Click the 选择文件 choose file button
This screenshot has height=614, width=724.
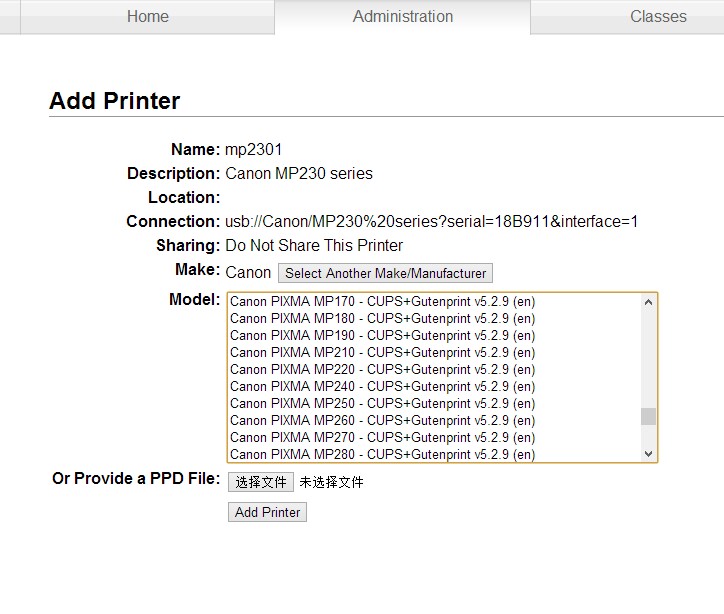tap(261, 482)
